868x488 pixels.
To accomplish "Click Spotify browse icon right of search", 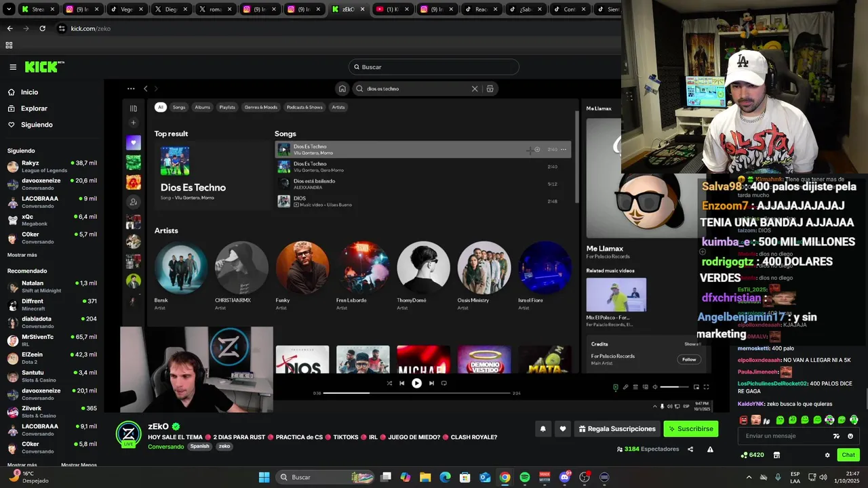I will click(490, 89).
